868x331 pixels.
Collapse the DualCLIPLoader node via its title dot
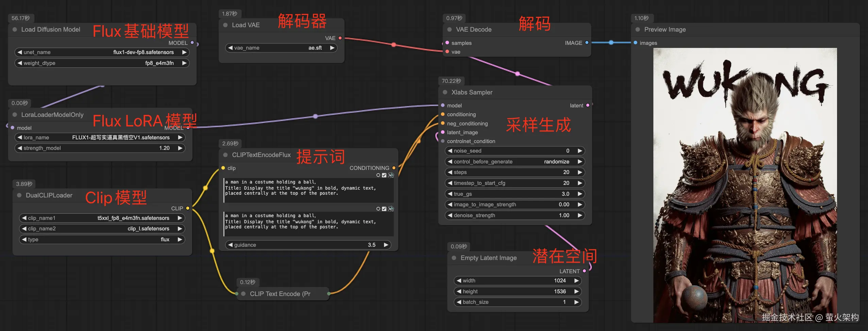click(x=19, y=195)
